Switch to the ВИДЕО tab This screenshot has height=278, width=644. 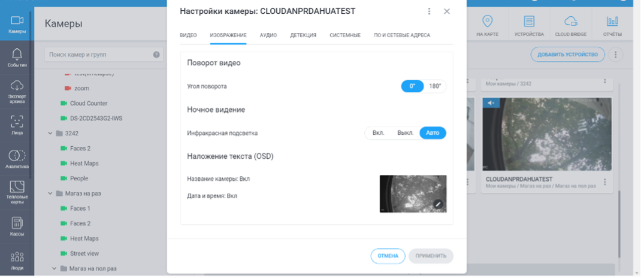[188, 35]
